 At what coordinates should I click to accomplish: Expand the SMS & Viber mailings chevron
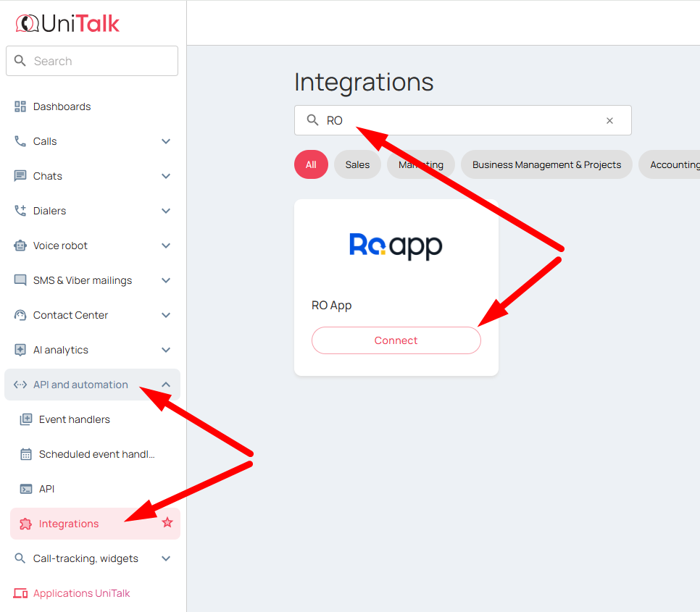(x=166, y=280)
